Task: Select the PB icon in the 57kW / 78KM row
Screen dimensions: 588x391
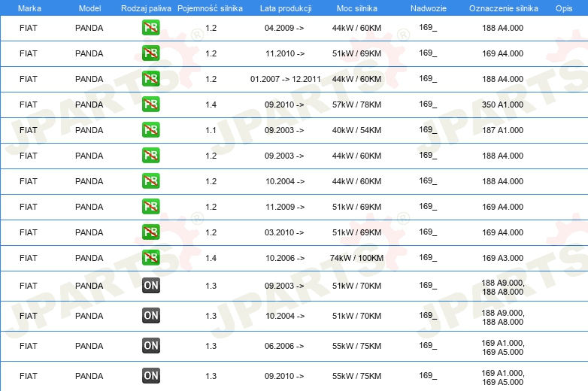Action: (x=150, y=104)
